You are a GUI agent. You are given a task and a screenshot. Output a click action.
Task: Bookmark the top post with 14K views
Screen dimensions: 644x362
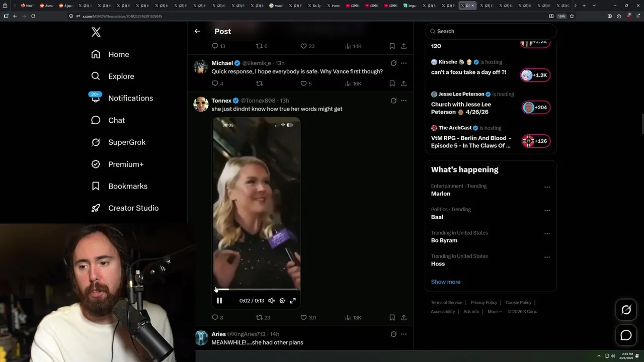click(x=392, y=46)
